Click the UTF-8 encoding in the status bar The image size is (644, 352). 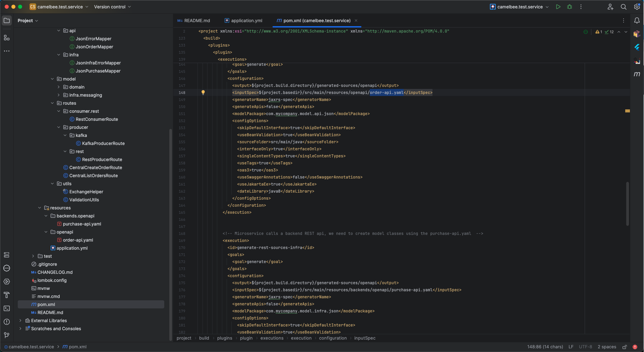tap(585, 347)
